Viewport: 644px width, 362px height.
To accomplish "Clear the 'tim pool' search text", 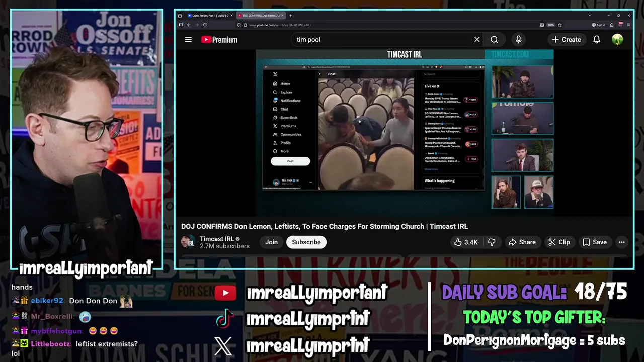I will click(477, 39).
